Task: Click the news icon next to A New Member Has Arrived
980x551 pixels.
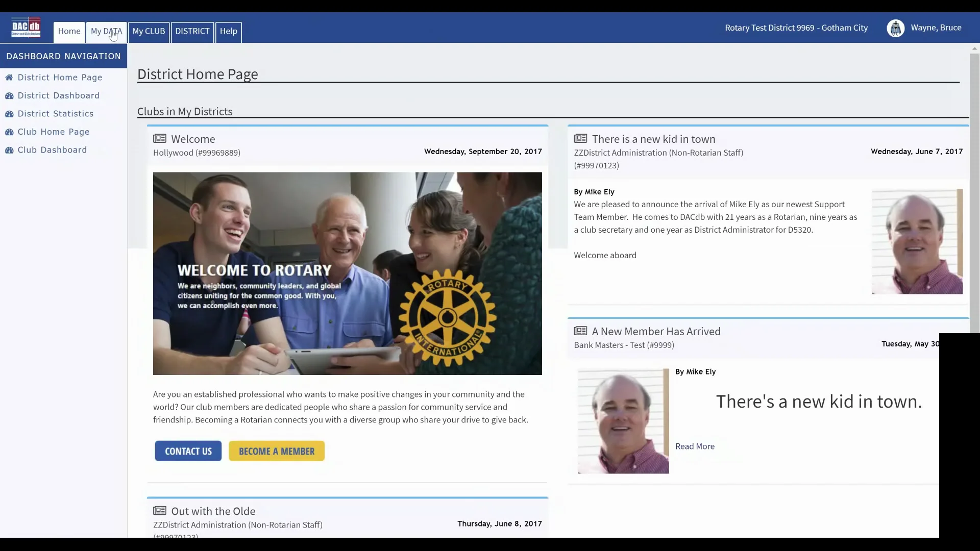Action: tap(580, 331)
